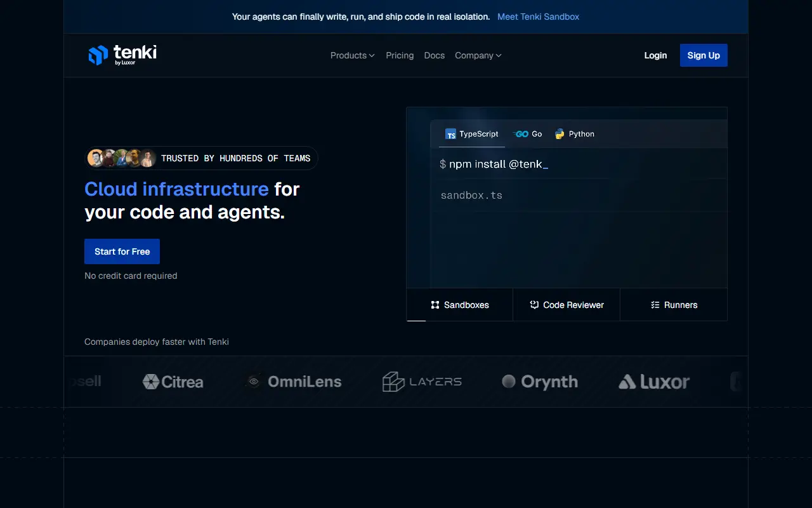Screen dimensions: 812x508
Task: Click the Luxor triangle logo icon
Action: [627, 382]
